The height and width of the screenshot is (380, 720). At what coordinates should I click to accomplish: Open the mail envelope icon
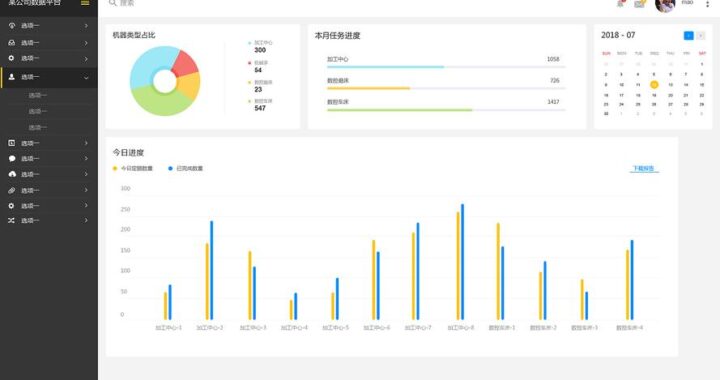[x=640, y=4]
